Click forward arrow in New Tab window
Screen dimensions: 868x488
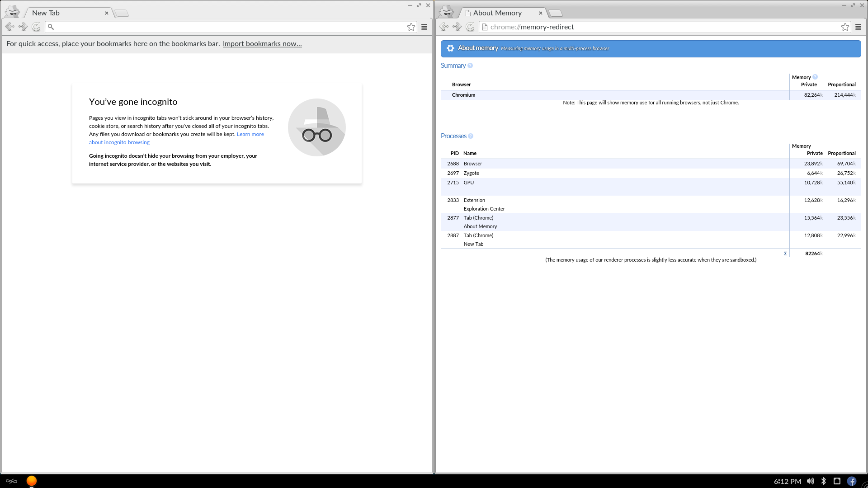click(x=23, y=27)
